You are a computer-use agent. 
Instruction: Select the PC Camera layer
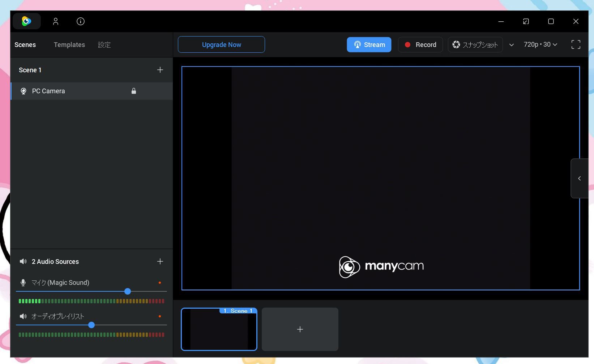[x=92, y=91]
